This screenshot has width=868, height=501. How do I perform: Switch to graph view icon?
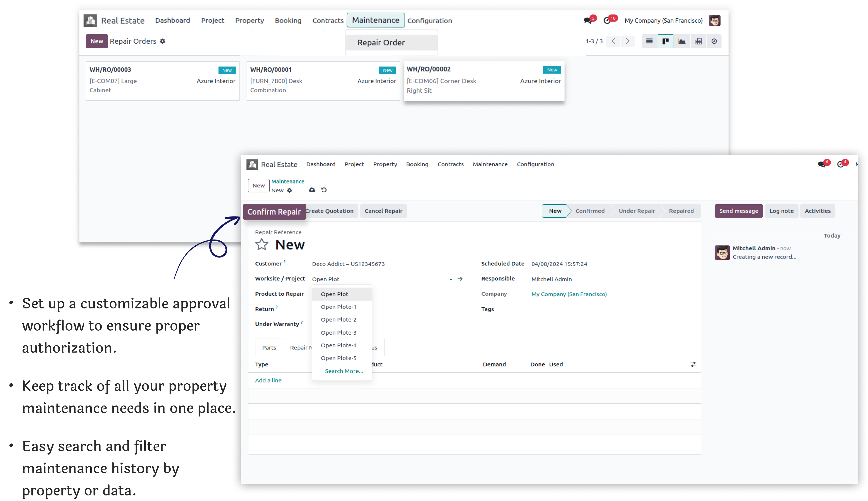[682, 41]
